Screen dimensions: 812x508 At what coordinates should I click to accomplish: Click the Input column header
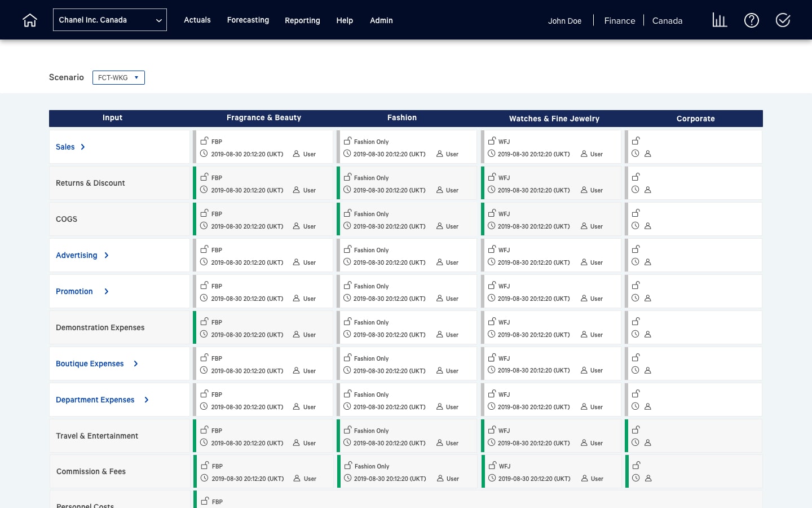point(112,117)
